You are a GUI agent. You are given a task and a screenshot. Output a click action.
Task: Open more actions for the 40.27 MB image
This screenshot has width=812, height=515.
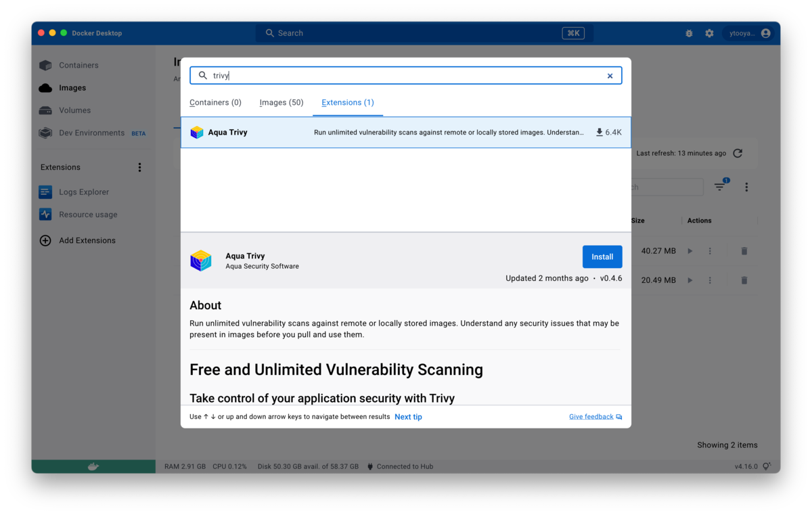click(x=710, y=251)
